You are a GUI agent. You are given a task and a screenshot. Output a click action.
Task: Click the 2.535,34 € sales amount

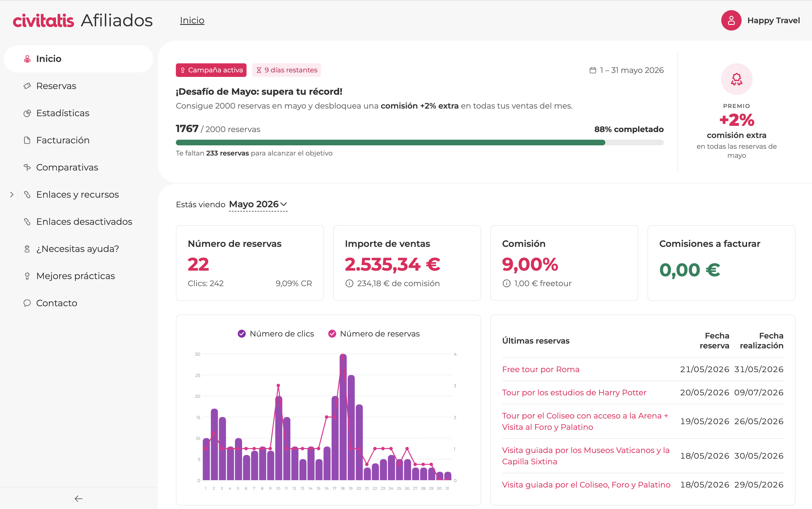[x=392, y=264]
